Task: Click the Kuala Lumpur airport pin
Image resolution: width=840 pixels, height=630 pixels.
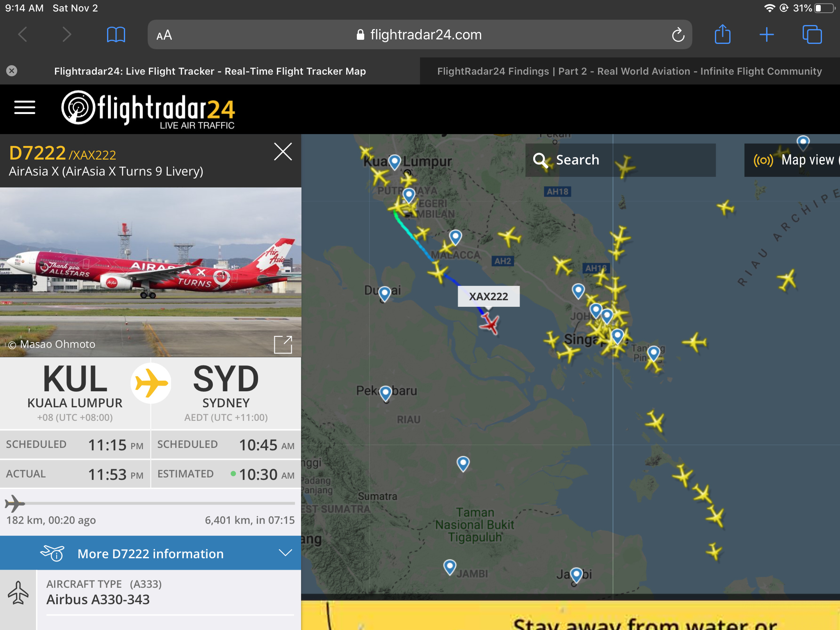Action: click(395, 162)
